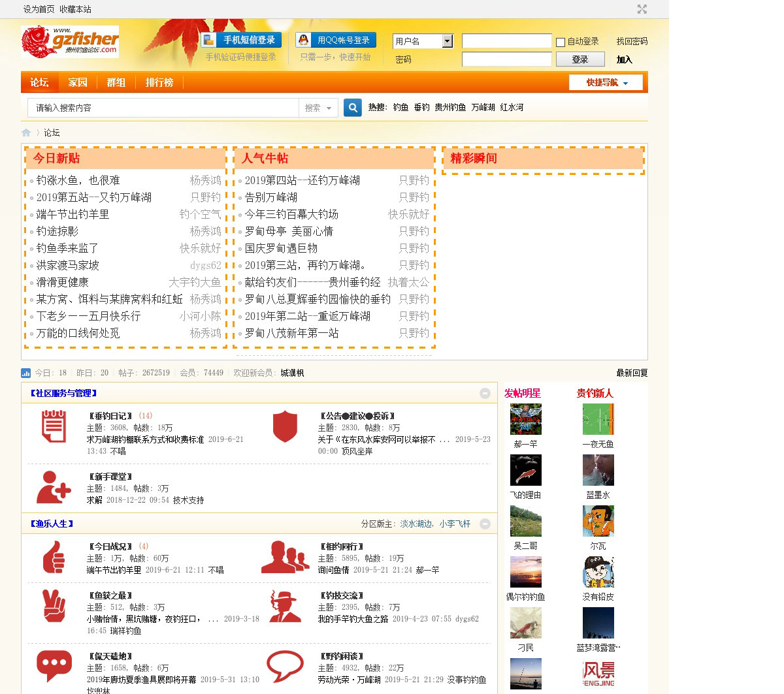784x694 pixels.
Task: Open new member profile 城濮枫
Action: [293, 373]
